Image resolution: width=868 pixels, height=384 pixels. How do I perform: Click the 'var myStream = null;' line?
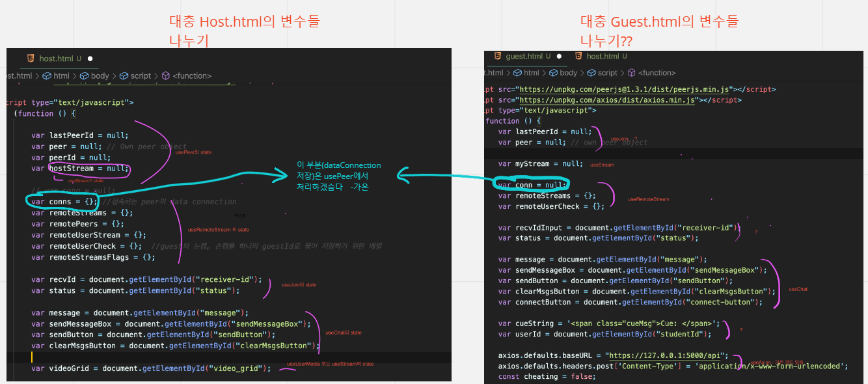pos(541,164)
